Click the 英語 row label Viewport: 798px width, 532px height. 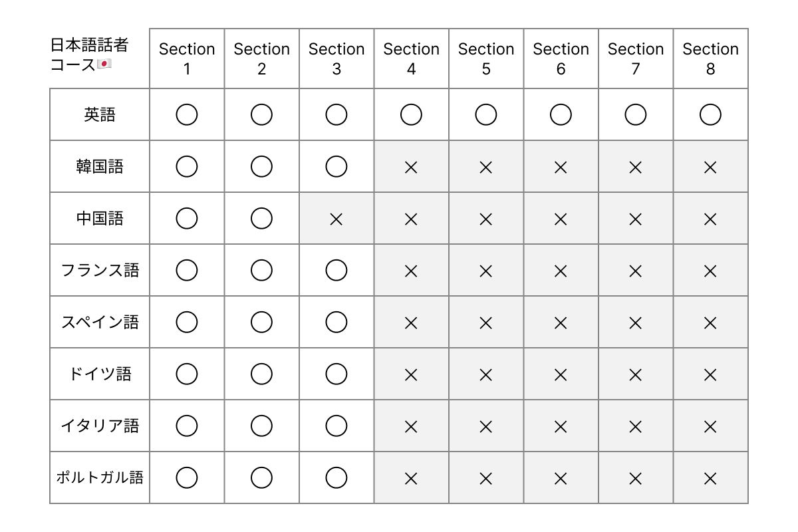pos(100,115)
